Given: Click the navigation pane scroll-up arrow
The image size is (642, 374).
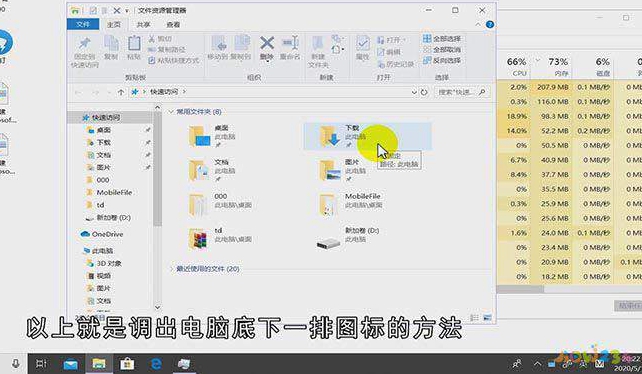Looking at the screenshot, I should click(x=158, y=107).
